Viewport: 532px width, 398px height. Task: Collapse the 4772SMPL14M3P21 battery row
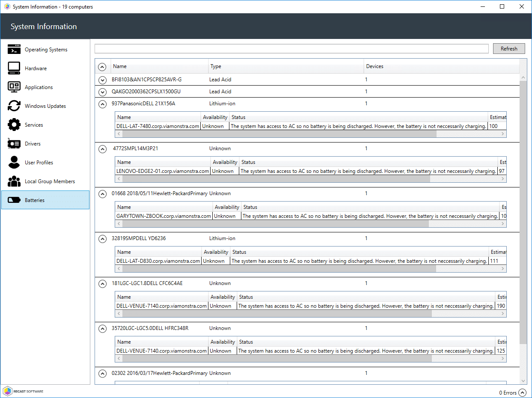pos(102,149)
